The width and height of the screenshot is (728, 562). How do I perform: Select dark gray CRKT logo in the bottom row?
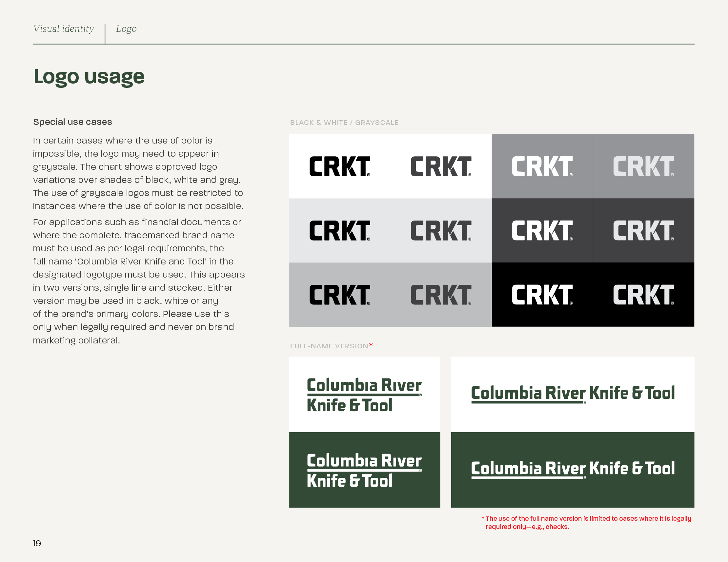[441, 295]
